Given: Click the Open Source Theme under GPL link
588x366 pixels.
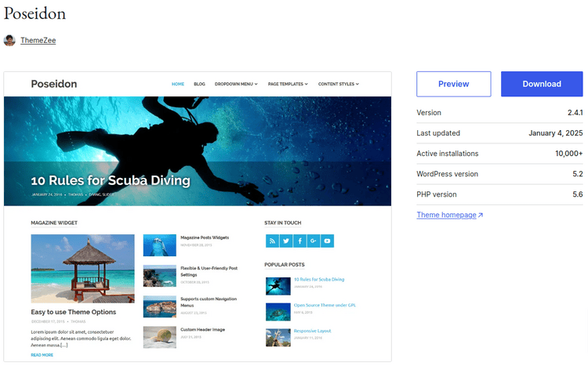Looking at the screenshot, I should point(325,305).
